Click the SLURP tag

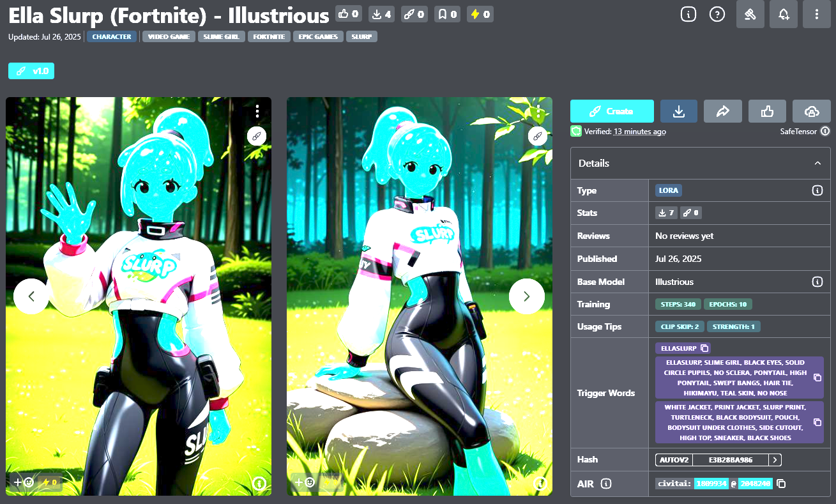pyautogui.click(x=362, y=37)
